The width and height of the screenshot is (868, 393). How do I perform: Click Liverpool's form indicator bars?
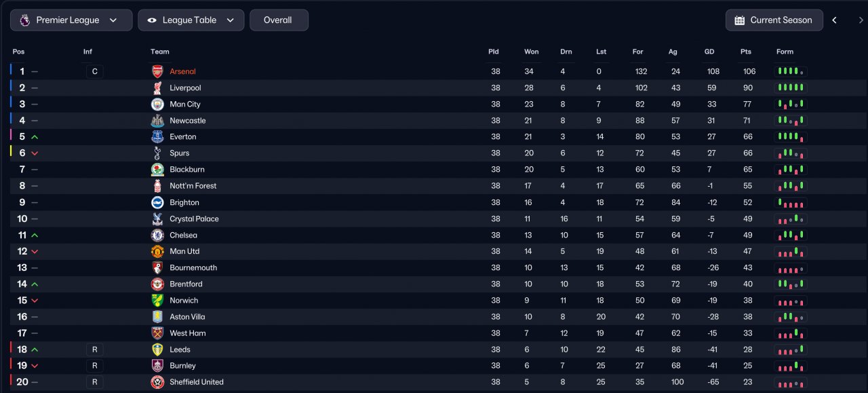pyautogui.click(x=791, y=88)
